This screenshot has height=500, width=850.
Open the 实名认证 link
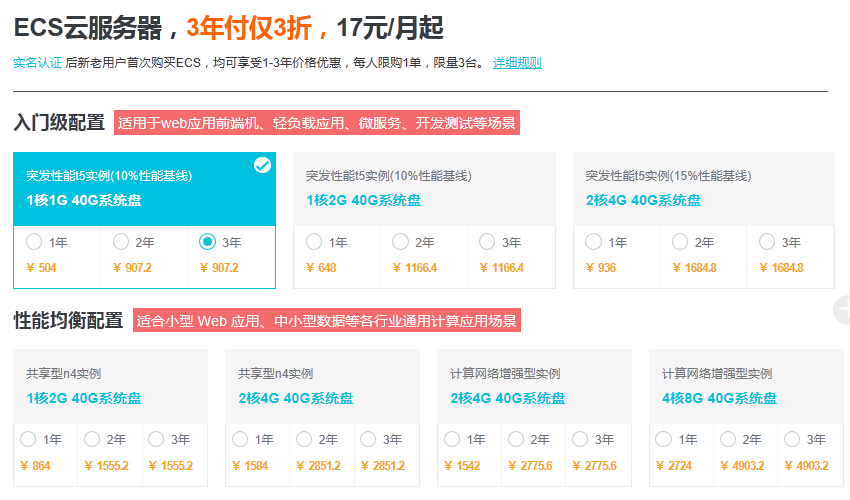click(x=37, y=63)
